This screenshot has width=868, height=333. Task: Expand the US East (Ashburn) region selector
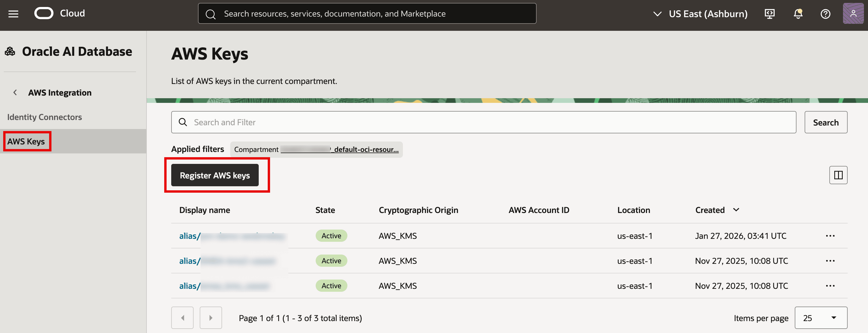(x=700, y=14)
